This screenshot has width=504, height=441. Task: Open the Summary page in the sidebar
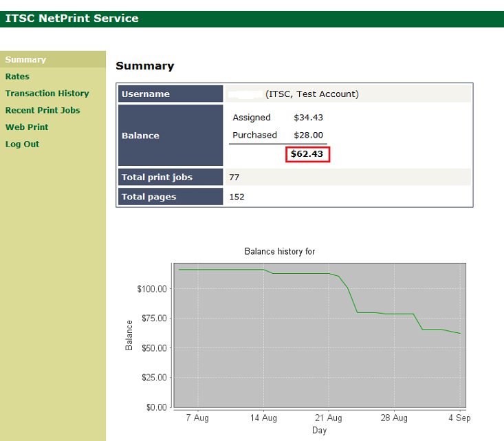pyautogui.click(x=25, y=60)
